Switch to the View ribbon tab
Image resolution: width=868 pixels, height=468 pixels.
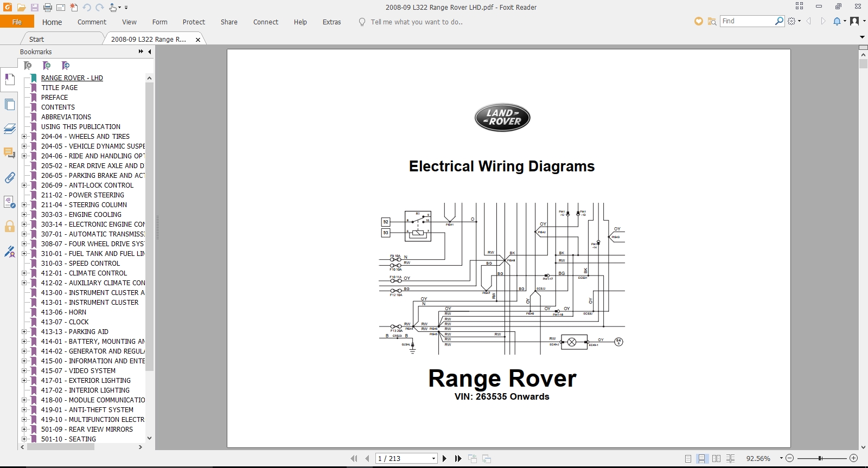click(x=129, y=22)
